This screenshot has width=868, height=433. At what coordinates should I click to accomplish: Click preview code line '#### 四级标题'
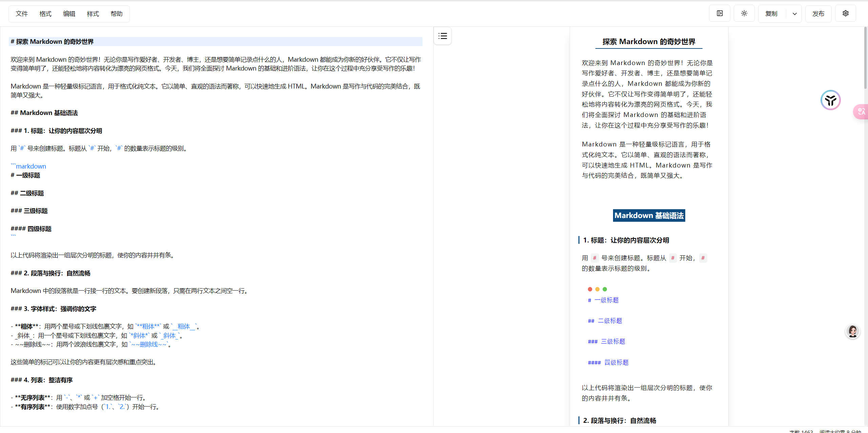pyautogui.click(x=608, y=362)
